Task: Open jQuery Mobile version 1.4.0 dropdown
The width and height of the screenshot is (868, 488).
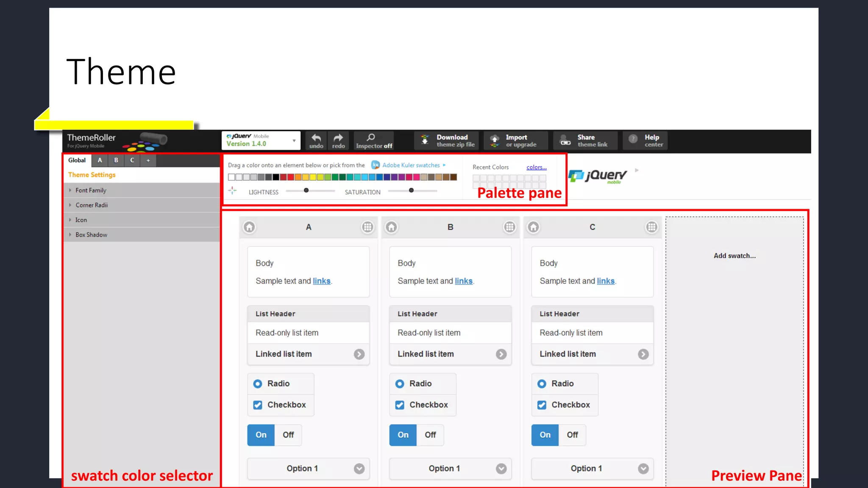Action: pos(261,141)
